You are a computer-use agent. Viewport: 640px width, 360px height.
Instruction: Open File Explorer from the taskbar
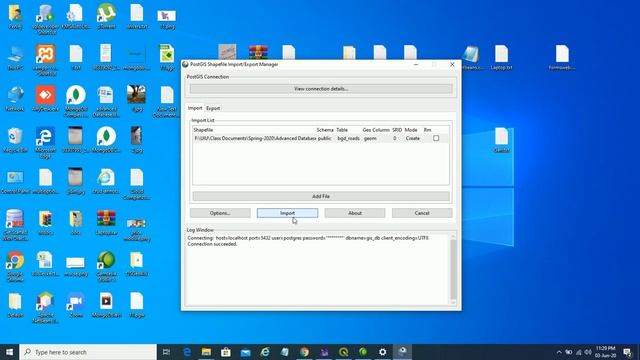[x=206, y=352]
